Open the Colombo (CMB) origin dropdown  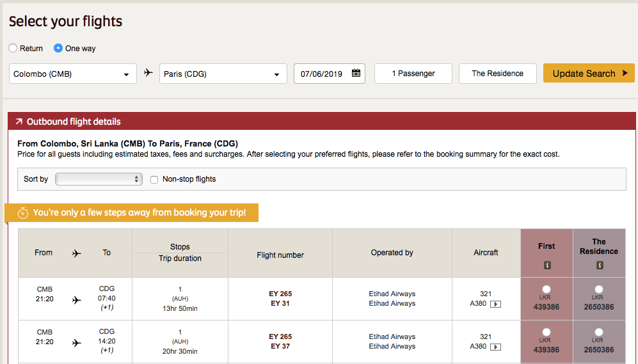point(73,74)
